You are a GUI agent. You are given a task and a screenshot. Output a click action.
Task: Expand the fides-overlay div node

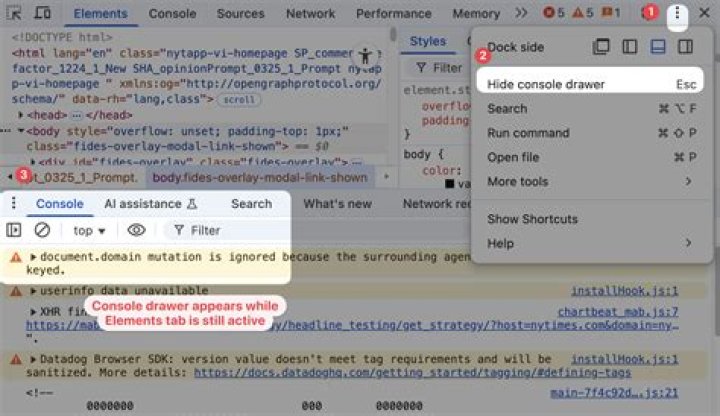33,162
